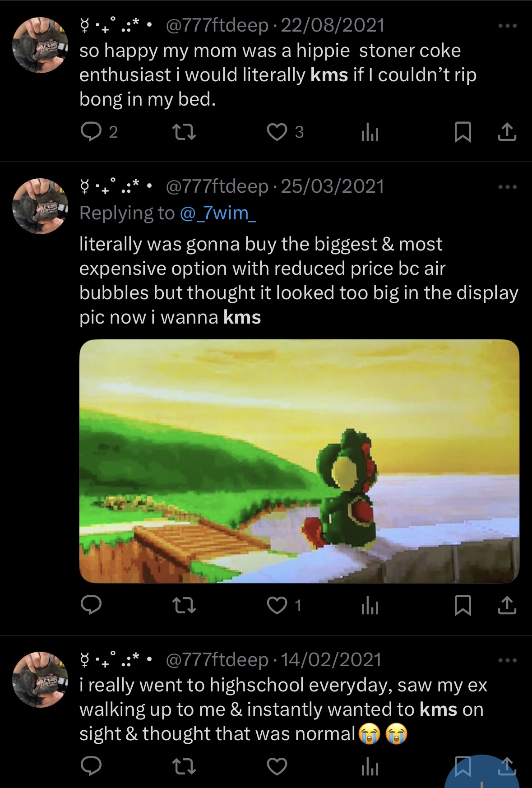Reply to the 22/08/2021 tweet
The image size is (532, 788).
(x=91, y=132)
